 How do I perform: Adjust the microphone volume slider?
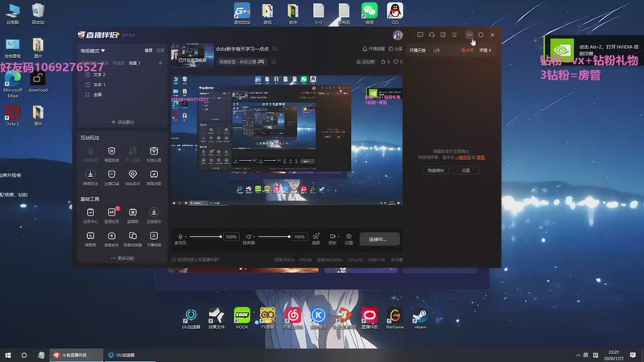point(204,237)
